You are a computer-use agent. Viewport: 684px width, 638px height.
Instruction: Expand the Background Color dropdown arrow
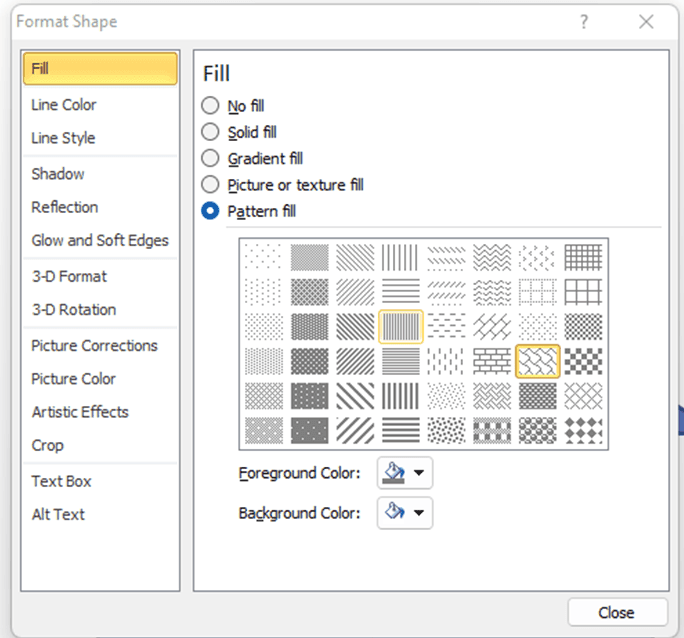(418, 513)
